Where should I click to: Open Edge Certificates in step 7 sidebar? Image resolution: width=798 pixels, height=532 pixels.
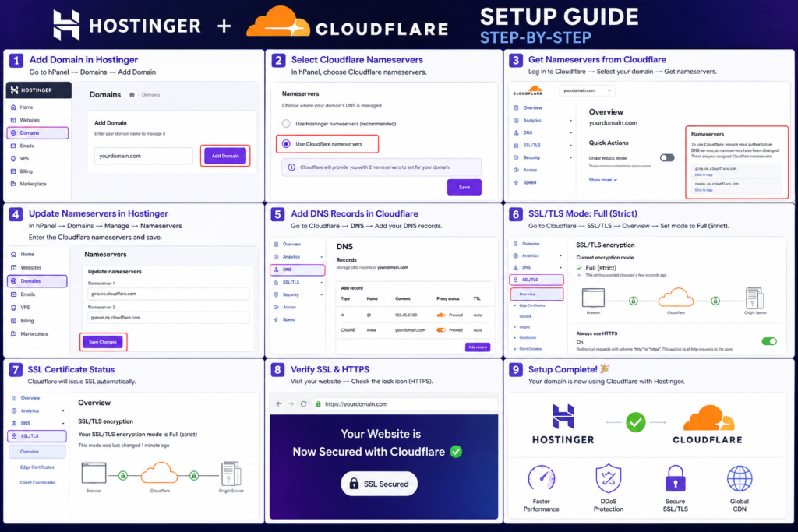[x=37, y=467]
